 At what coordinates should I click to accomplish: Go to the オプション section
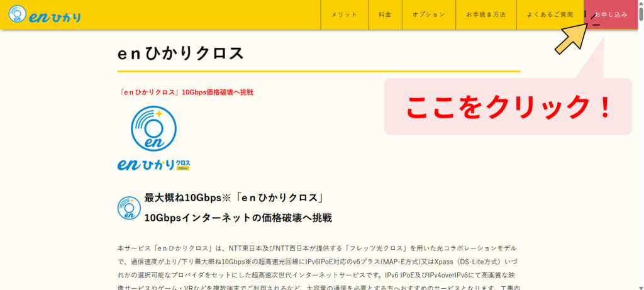pyautogui.click(x=428, y=15)
